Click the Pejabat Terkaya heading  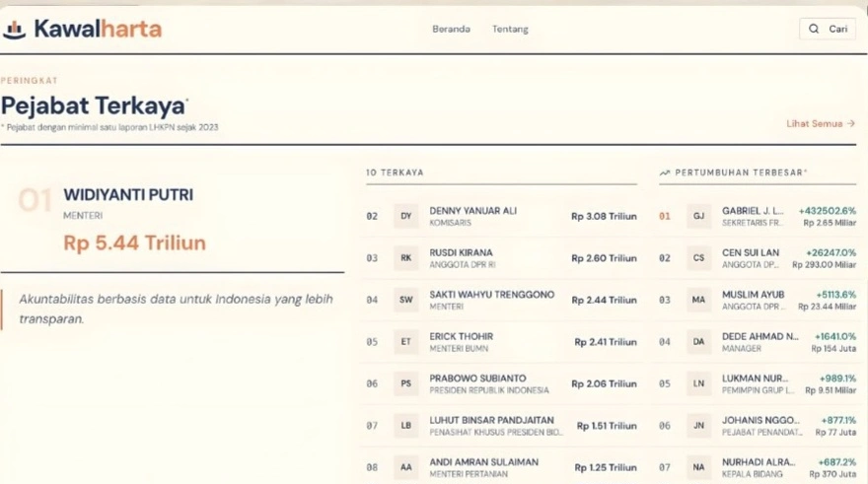[93, 105]
